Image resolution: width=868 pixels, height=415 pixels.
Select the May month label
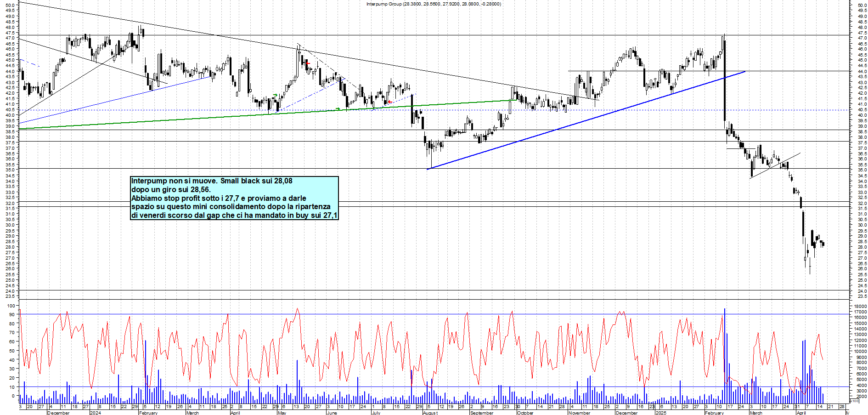[x=282, y=413]
